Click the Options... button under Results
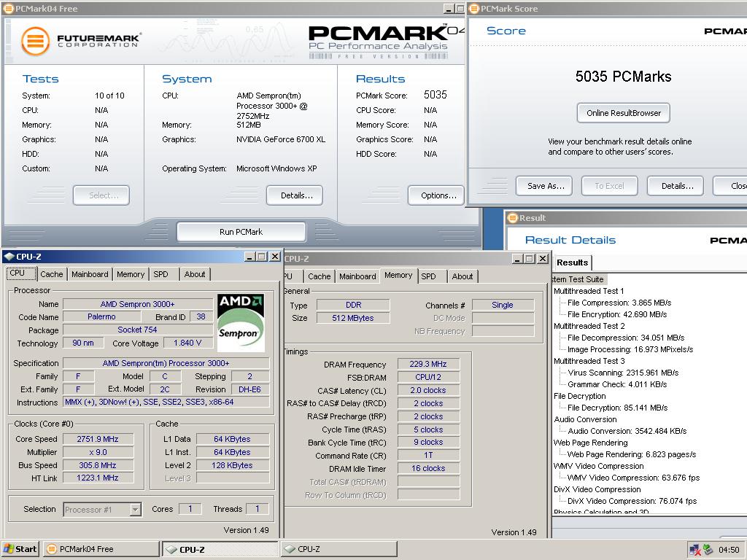This screenshot has width=747, height=560. [436, 195]
